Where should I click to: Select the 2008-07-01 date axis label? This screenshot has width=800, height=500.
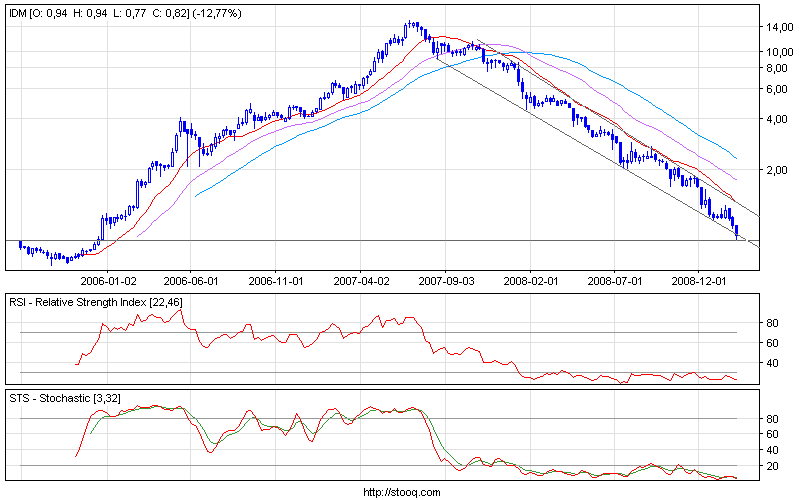(x=615, y=283)
